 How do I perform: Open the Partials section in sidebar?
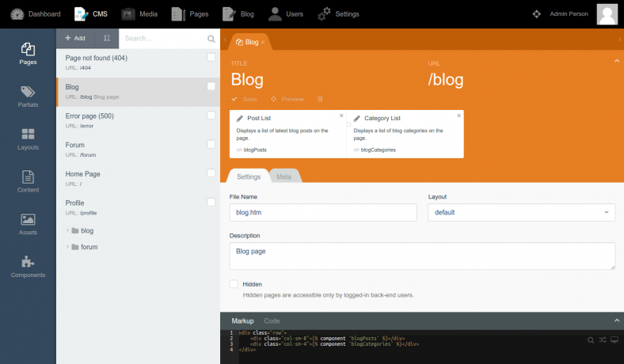click(x=28, y=97)
